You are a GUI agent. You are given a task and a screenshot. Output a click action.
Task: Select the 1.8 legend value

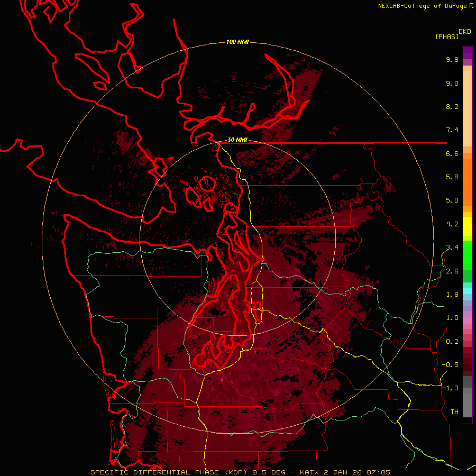[x=452, y=295]
